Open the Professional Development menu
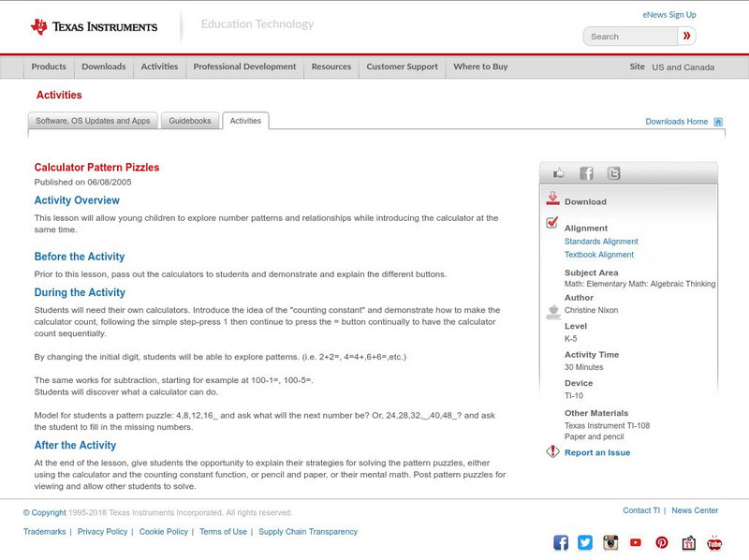749x560 pixels. (244, 66)
